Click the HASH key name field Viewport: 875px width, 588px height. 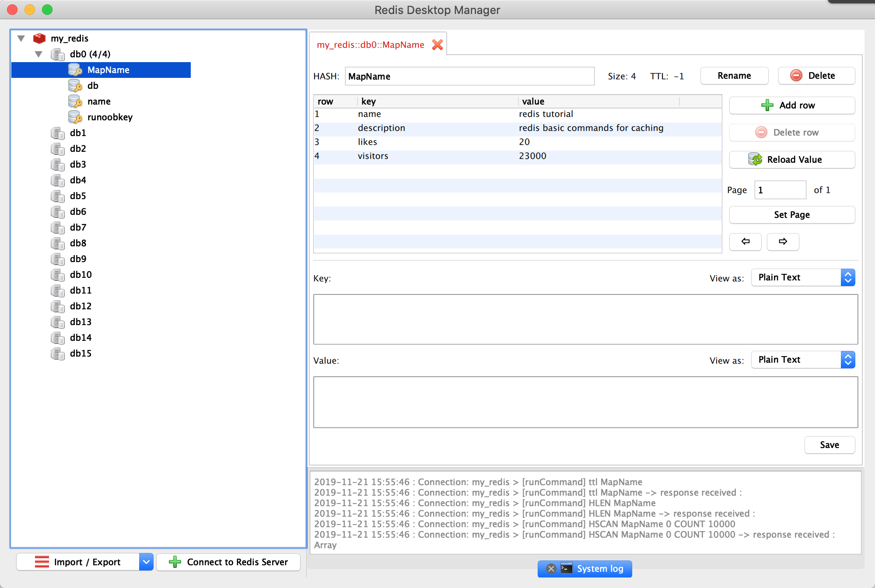(x=469, y=76)
